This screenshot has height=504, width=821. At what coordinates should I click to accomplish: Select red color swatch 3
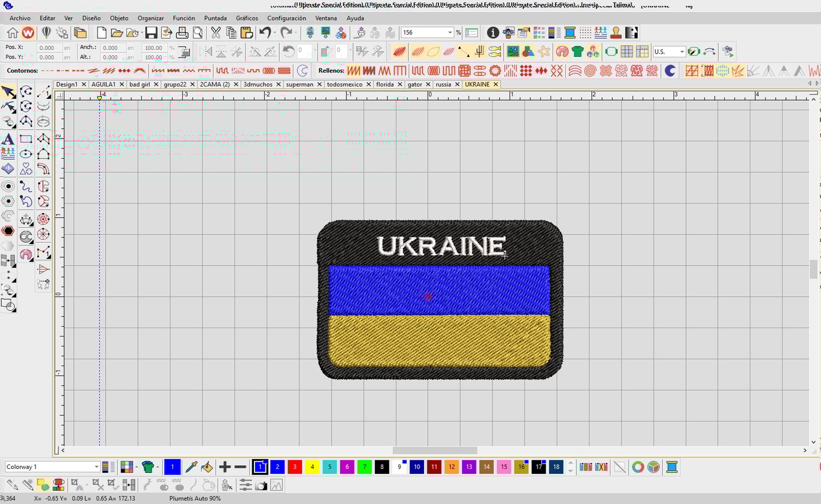[x=294, y=467]
